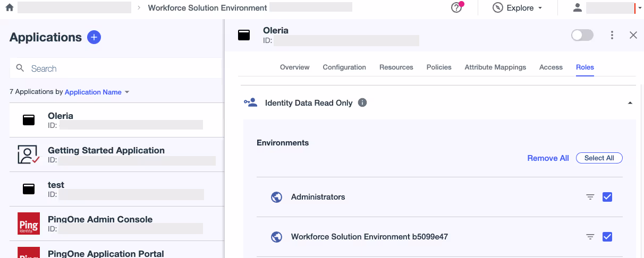Open filter for Workforce Solution Environment b5099e47

coord(590,237)
